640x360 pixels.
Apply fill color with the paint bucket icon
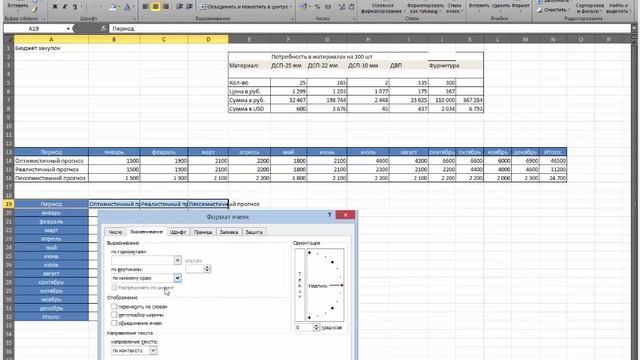(113, 7)
